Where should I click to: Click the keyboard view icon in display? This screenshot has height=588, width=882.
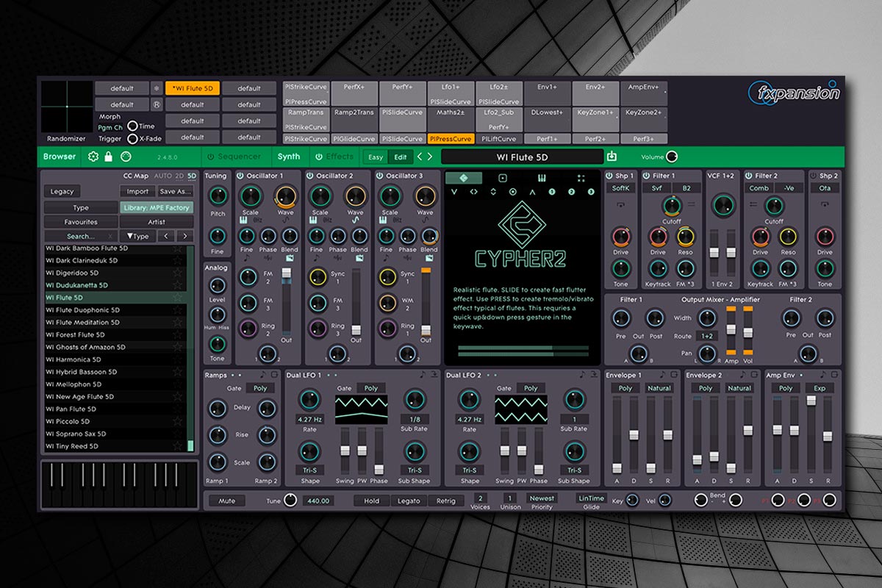tap(542, 178)
